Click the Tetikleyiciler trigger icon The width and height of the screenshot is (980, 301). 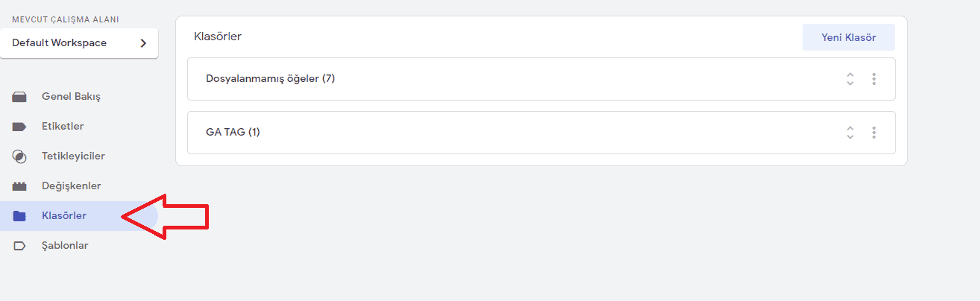tap(19, 156)
